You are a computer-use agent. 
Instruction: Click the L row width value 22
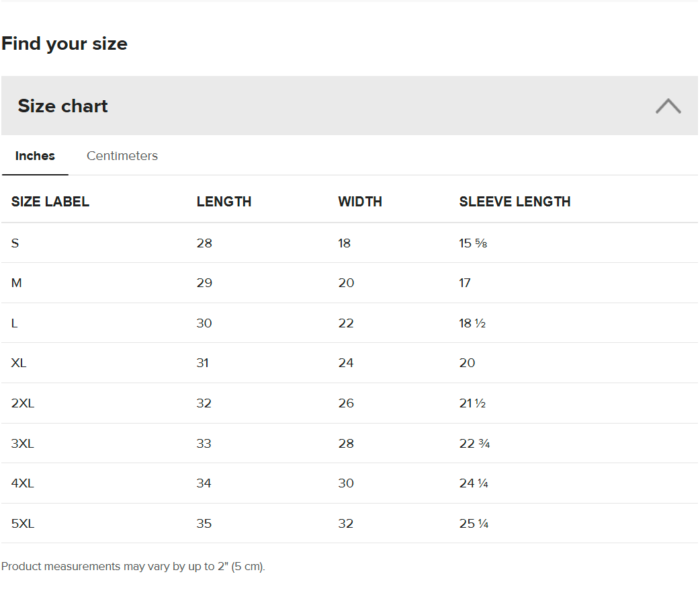click(346, 323)
